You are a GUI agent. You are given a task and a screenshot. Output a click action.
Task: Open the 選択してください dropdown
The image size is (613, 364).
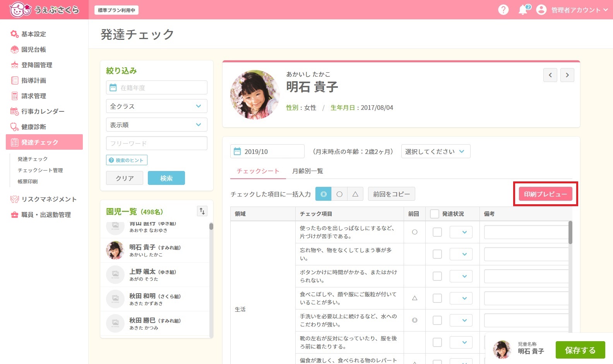pos(436,151)
